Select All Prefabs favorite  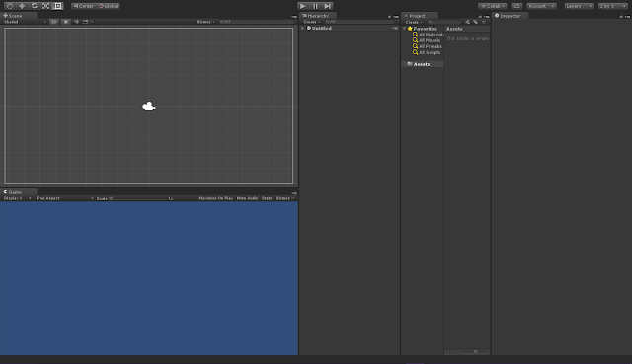tap(428, 46)
